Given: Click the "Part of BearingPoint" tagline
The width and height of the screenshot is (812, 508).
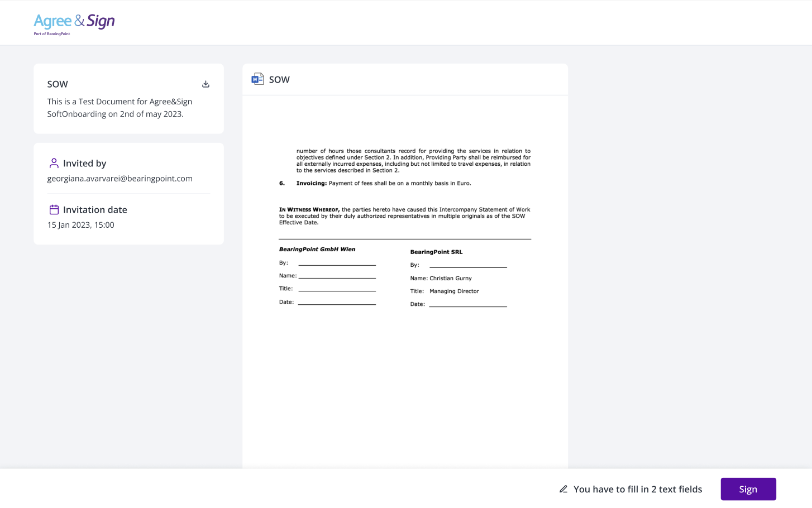Looking at the screenshot, I should pos(52,34).
